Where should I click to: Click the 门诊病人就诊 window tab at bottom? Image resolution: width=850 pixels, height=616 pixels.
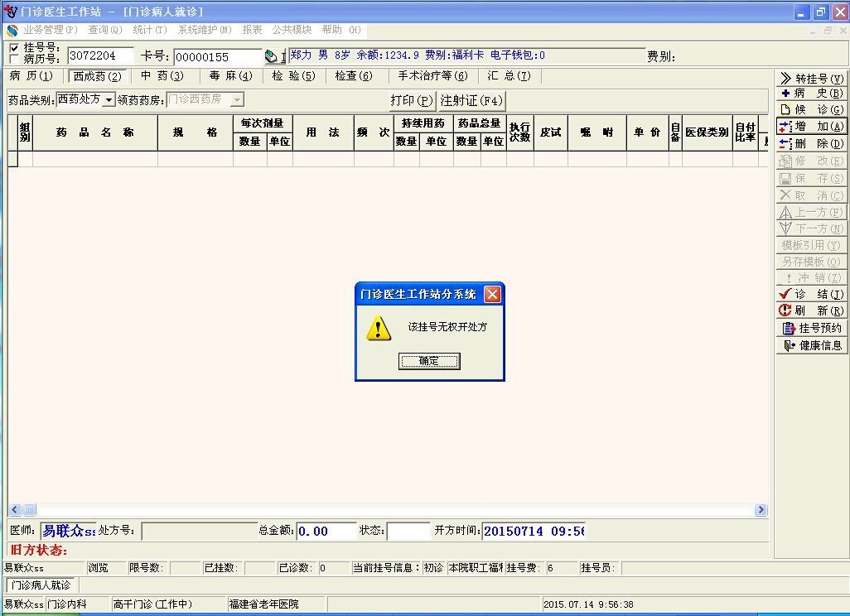[41, 585]
